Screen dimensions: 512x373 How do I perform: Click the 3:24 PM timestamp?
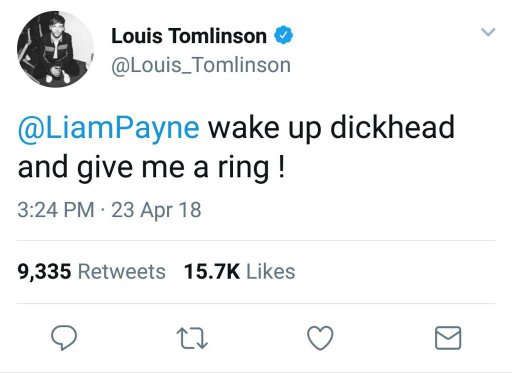[x=56, y=210]
